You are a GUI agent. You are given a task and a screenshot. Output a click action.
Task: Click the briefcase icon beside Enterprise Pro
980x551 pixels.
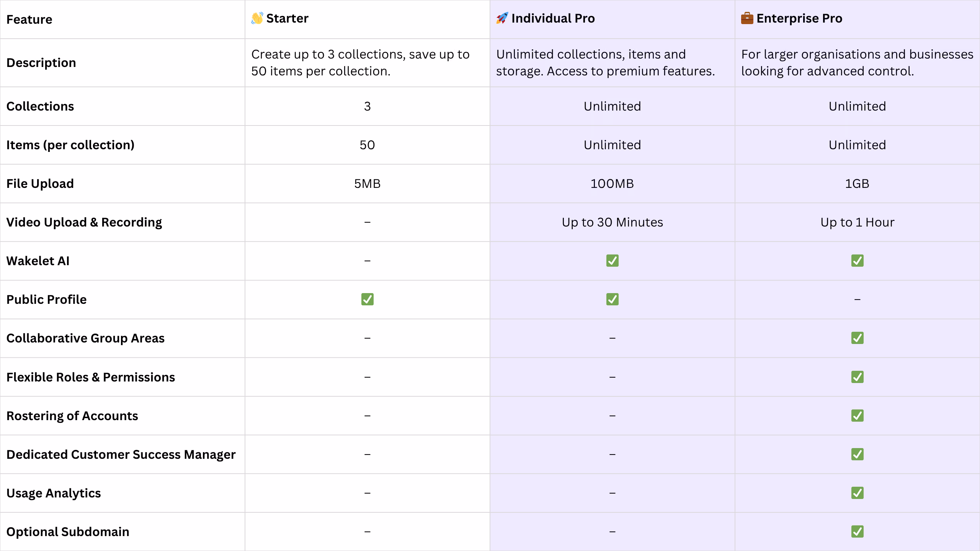point(747,18)
